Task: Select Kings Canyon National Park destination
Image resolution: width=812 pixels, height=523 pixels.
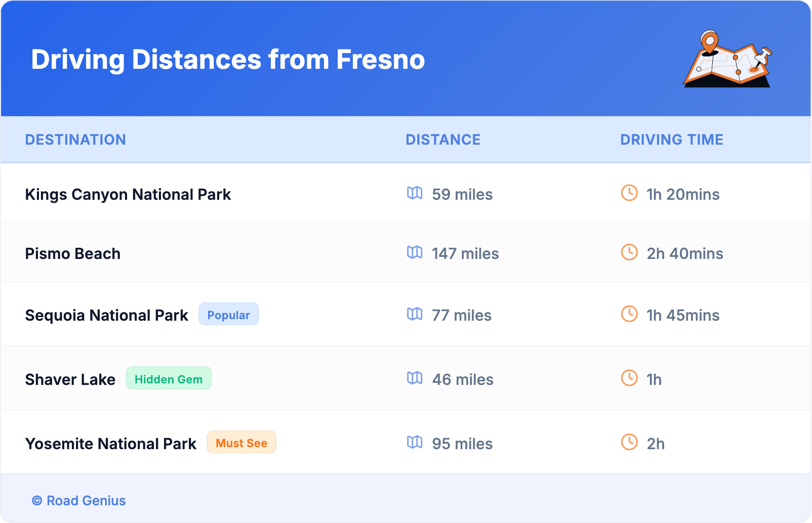Action: click(x=128, y=195)
